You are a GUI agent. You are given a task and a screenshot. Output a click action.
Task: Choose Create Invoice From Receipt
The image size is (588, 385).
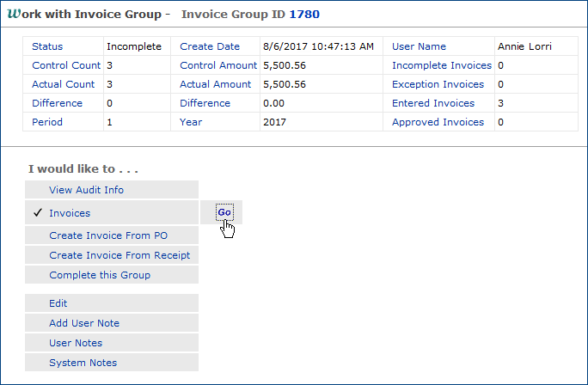pyautogui.click(x=119, y=255)
